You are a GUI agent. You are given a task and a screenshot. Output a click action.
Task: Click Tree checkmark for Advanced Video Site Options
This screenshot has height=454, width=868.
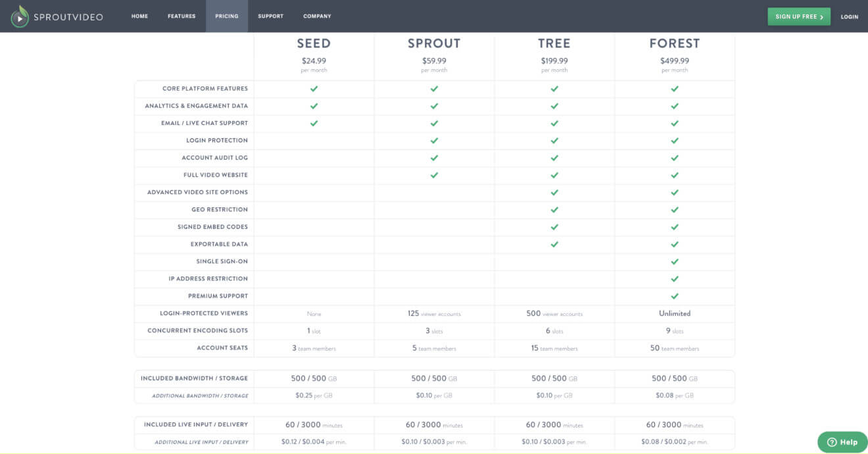(554, 193)
